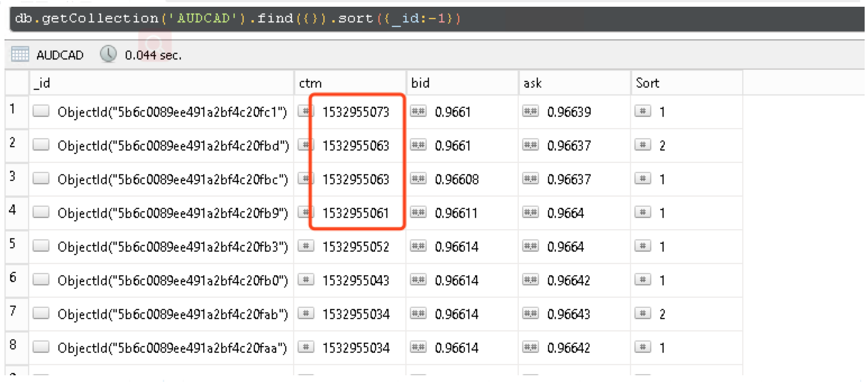Select ask value 0.96637 in row 2
Viewport: 868px width, 382px height.
(x=569, y=145)
